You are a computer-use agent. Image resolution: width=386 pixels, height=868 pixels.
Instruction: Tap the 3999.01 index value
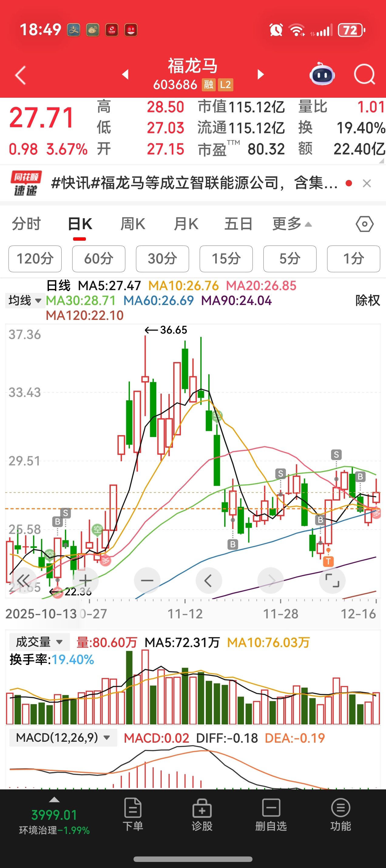coord(54,815)
